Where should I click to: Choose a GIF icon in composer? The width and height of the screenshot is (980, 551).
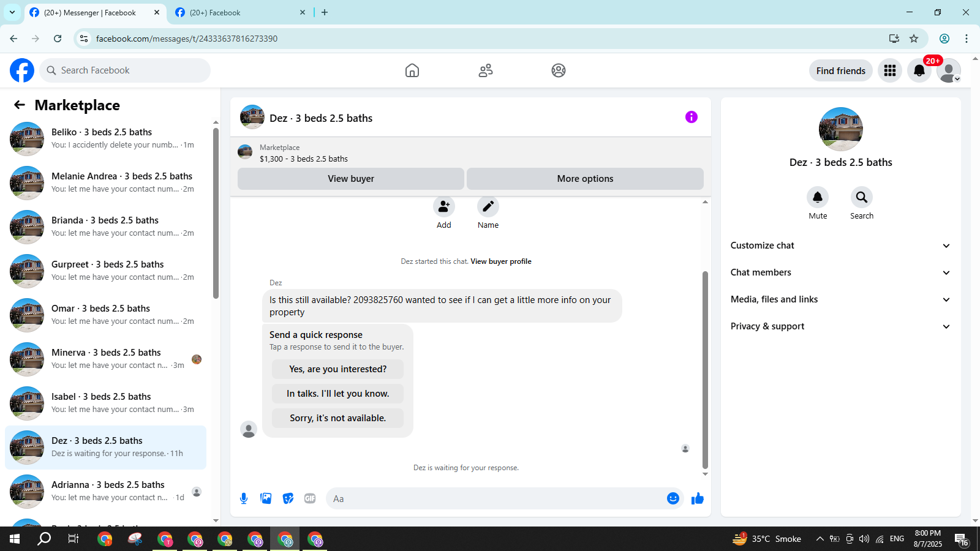pos(310,498)
